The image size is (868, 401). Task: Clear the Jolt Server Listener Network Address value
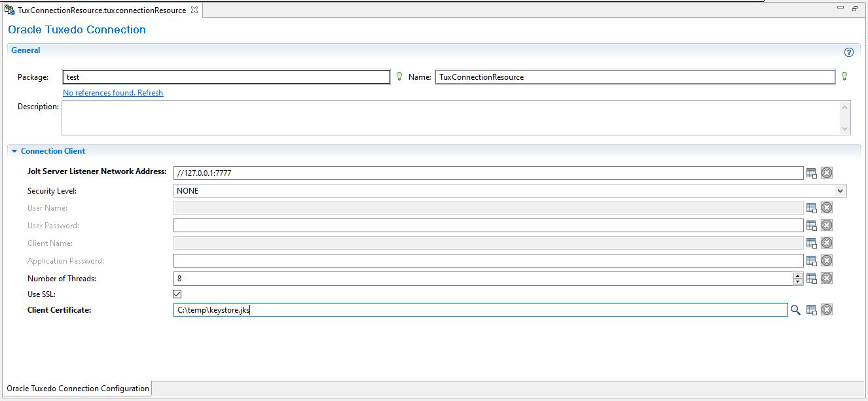(x=827, y=173)
